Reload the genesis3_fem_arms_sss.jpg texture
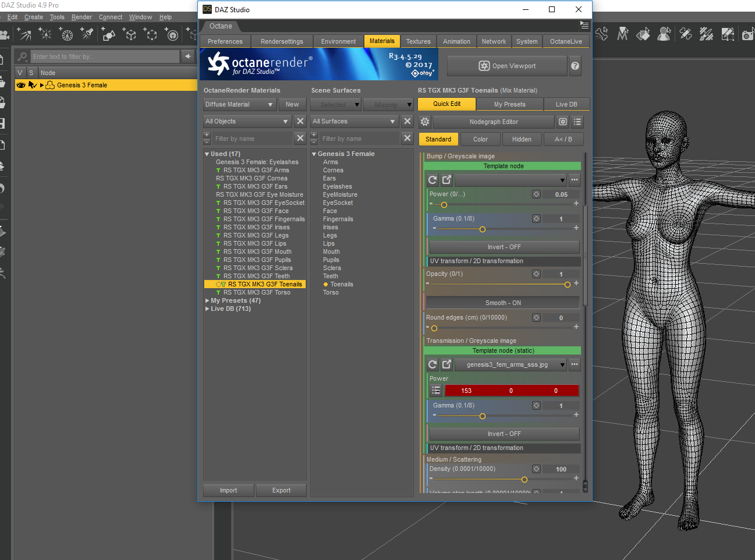This screenshot has height=560, width=755. 433,364
